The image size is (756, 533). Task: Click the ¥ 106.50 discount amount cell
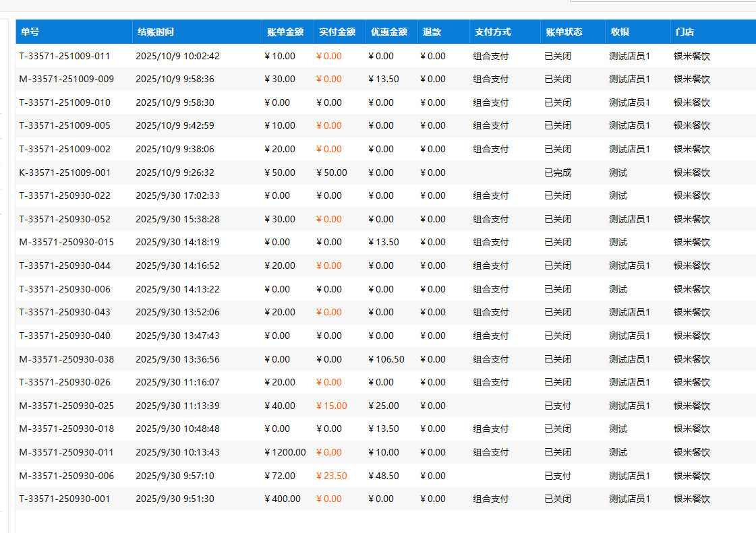[386, 359]
